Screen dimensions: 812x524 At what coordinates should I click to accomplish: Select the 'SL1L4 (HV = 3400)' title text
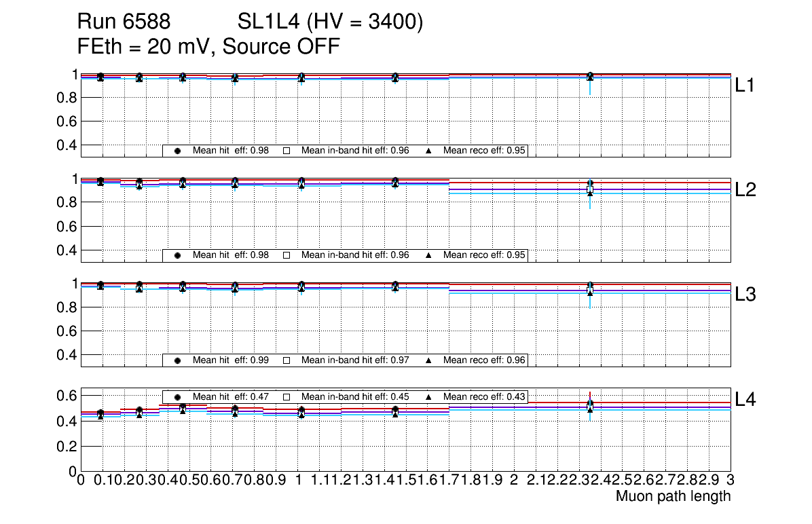331,23
